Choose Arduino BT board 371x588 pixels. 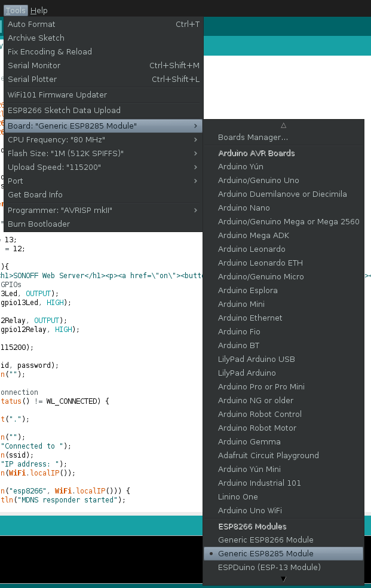[x=283, y=345]
